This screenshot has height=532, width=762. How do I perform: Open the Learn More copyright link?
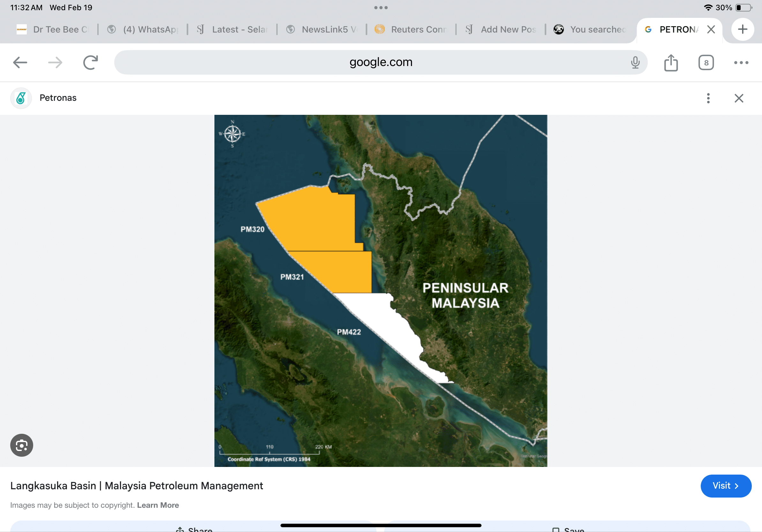(158, 505)
